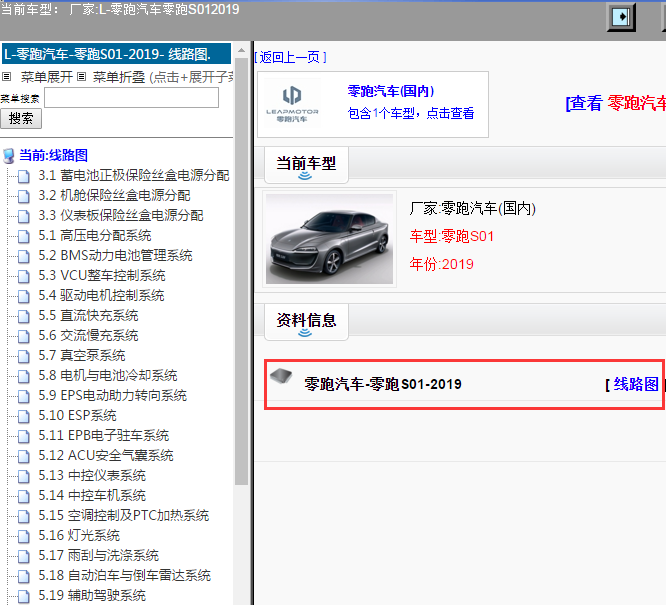Click page icon beside 5.16 灯光系统
The width and height of the screenshot is (666, 605).
coord(24,536)
